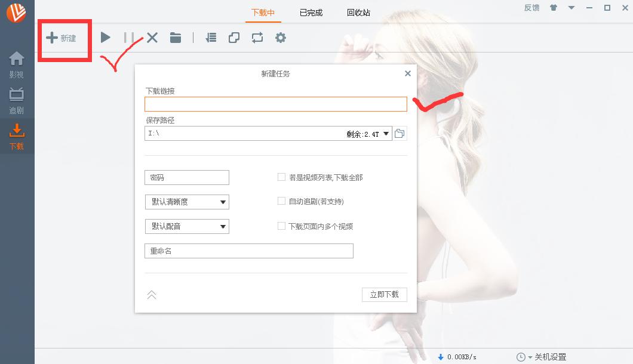Image resolution: width=633 pixels, height=364 pixels.
Task: Open download folder via the folder icon
Action: click(174, 38)
